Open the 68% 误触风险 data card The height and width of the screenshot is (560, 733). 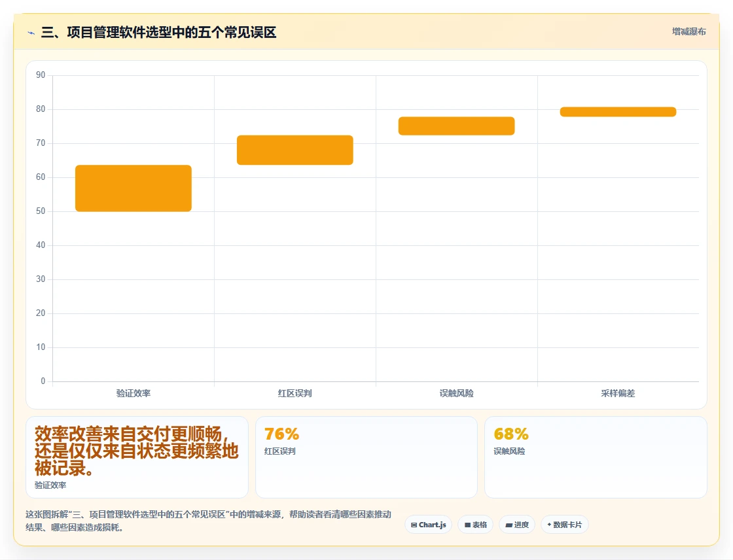click(x=596, y=457)
